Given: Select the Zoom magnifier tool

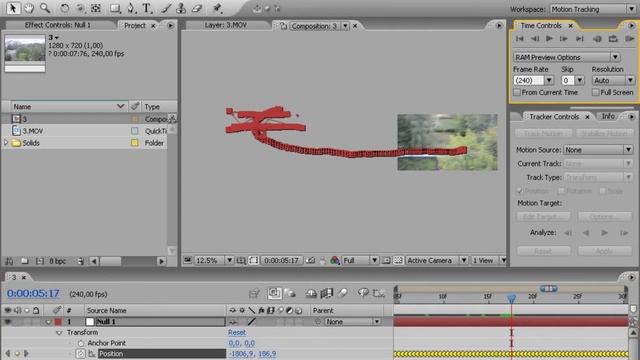Looking at the screenshot, I should [x=45, y=8].
